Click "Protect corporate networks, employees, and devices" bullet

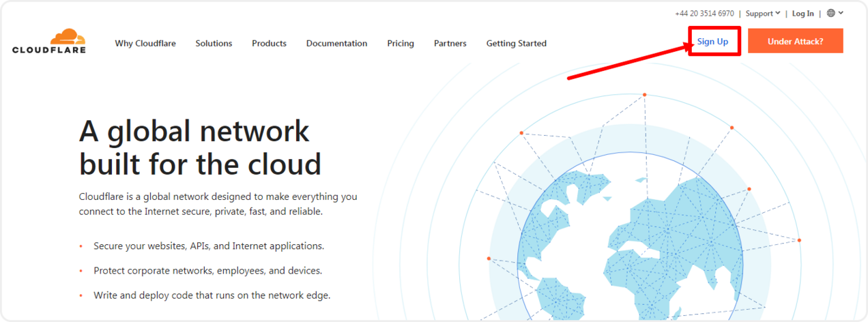coord(207,271)
